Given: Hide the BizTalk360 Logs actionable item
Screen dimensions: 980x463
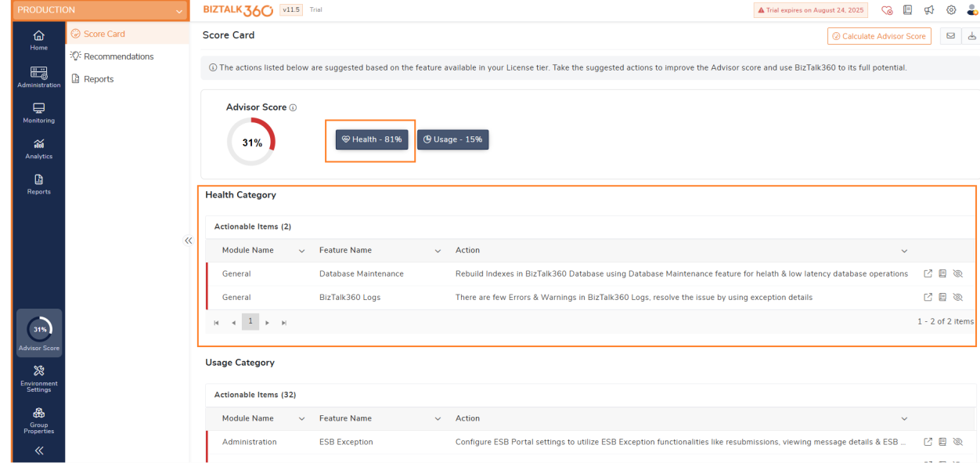Looking at the screenshot, I should point(957,298).
